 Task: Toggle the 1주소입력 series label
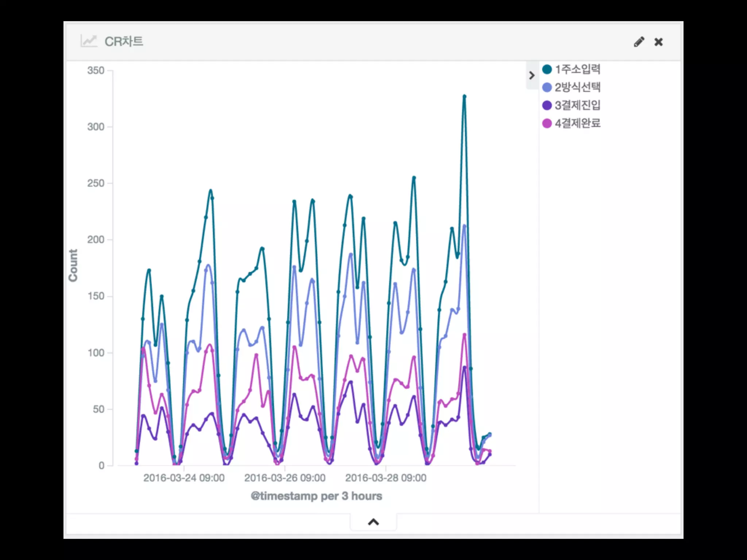577,69
